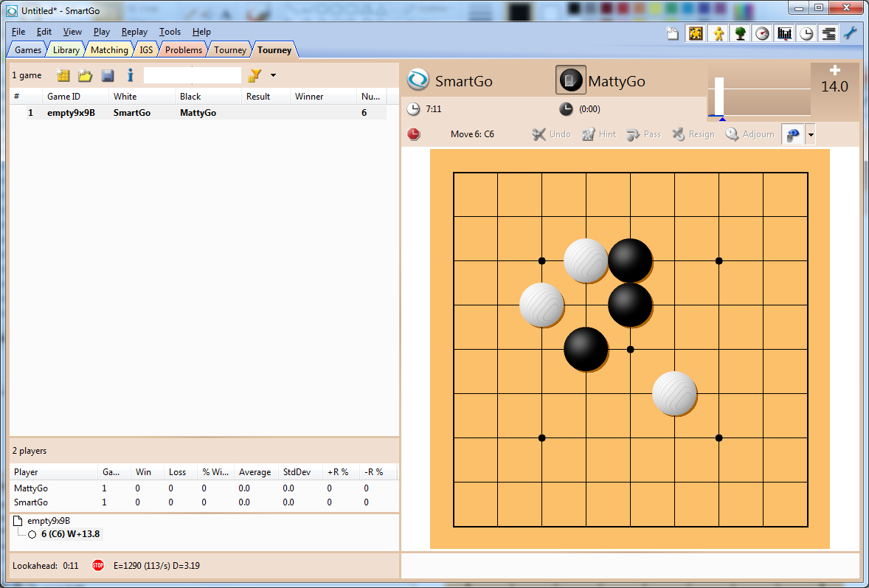
Task: Open settings with the blue wrench icon
Action: pyautogui.click(x=850, y=33)
